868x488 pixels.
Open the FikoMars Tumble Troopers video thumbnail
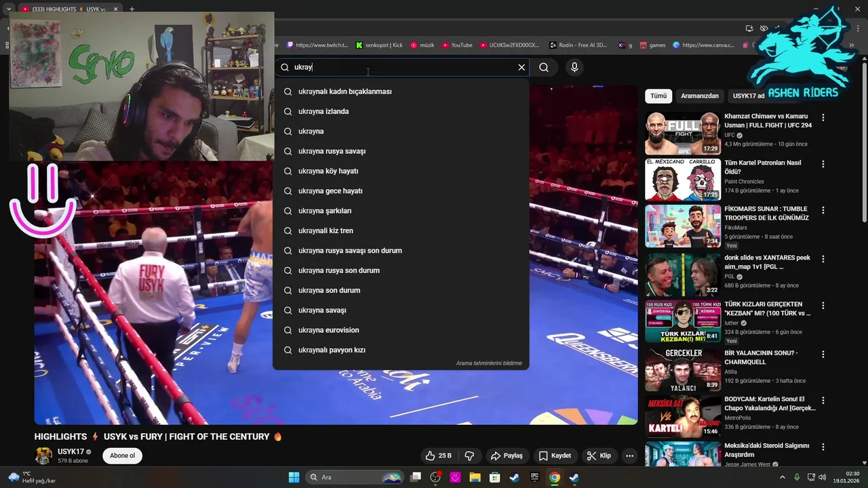[683, 226]
